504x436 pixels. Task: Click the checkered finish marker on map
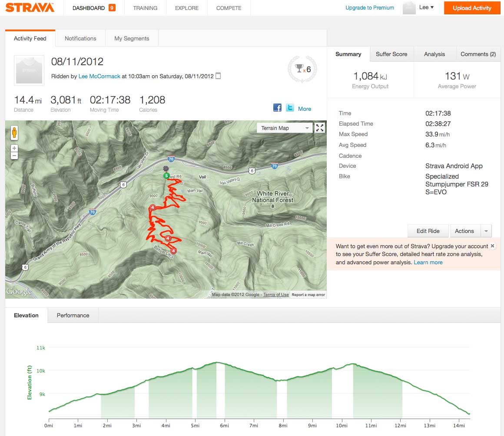pyautogui.click(x=166, y=169)
